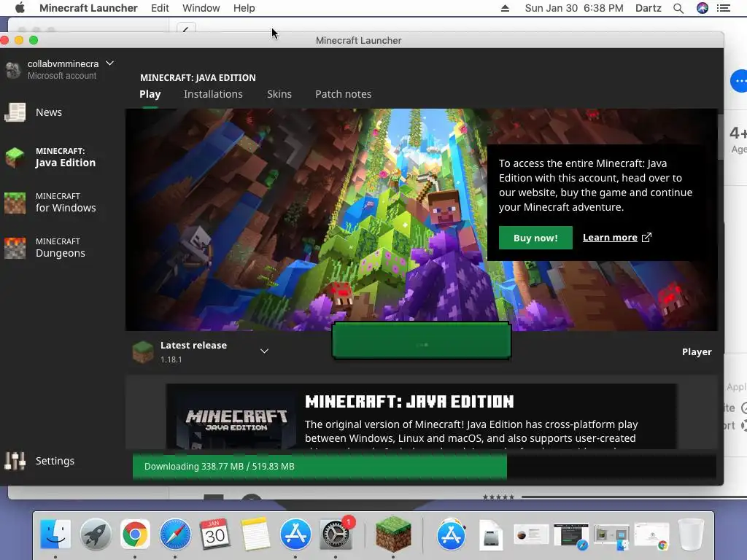Image resolution: width=747 pixels, height=560 pixels.
Task: Click the green loading play button
Action: (422, 341)
